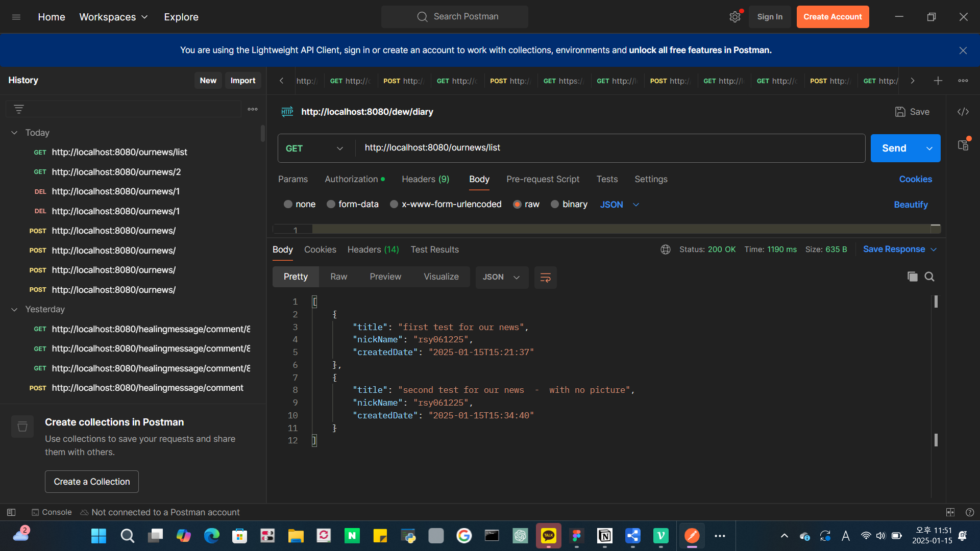Open the help question-mark icon

970,512
